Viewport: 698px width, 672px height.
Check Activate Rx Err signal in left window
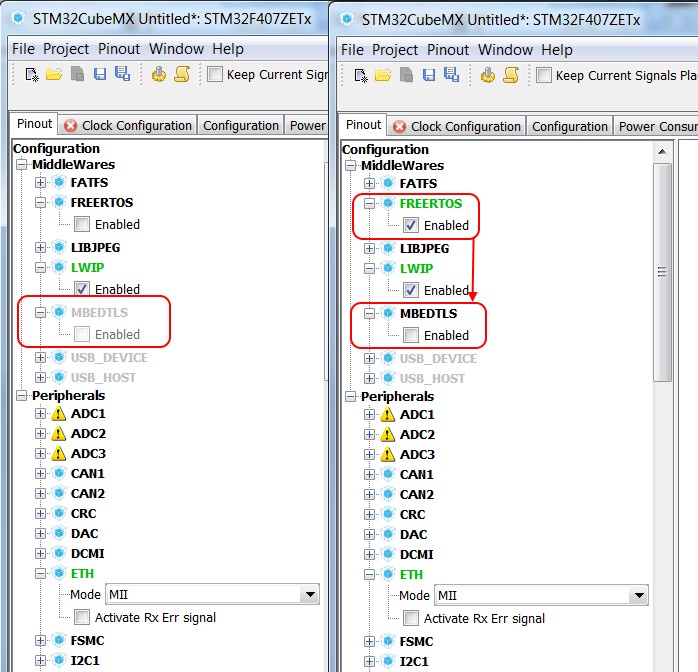[82, 617]
